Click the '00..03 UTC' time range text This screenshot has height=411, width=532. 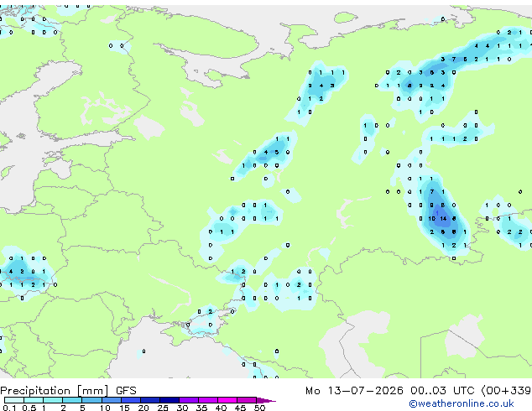(442, 391)
